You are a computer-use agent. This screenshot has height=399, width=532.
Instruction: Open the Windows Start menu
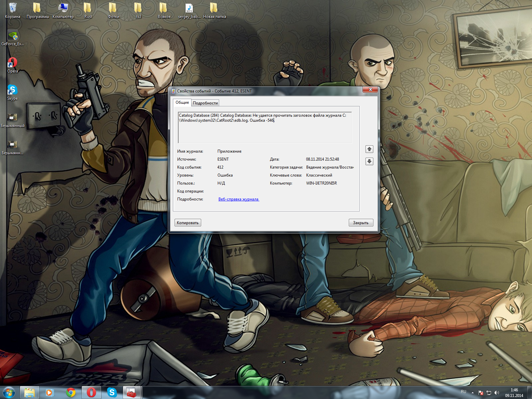(x=9, y=393)
